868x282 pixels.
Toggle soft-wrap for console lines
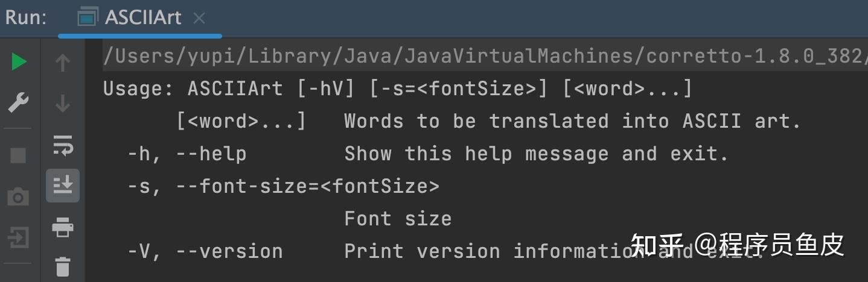63,145
